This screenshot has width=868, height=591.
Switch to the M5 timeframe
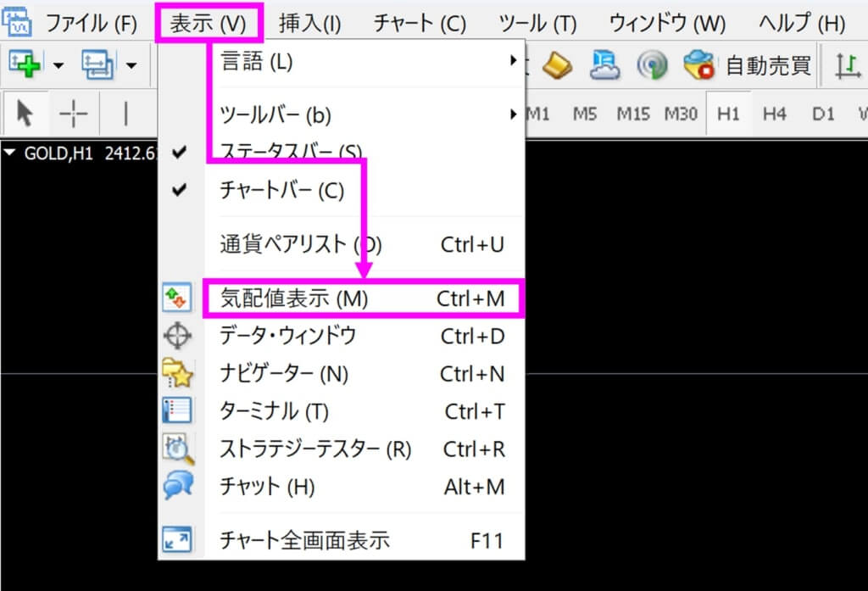tap(585, 114)
